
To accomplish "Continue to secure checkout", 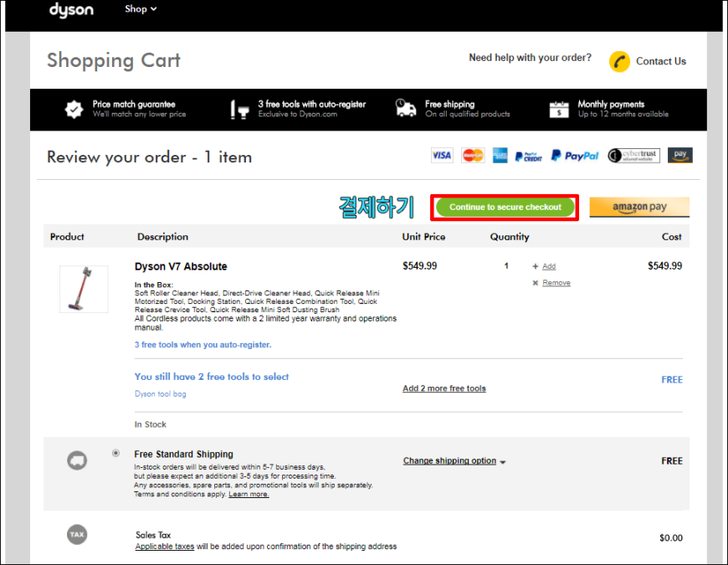I will coord(505,207).
